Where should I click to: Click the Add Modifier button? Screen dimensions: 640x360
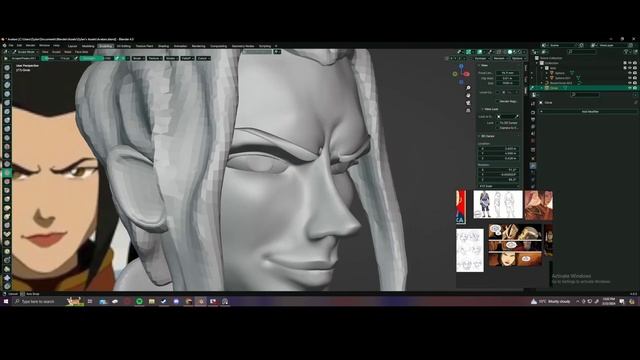pyautogui.click(x=589, y=111)
